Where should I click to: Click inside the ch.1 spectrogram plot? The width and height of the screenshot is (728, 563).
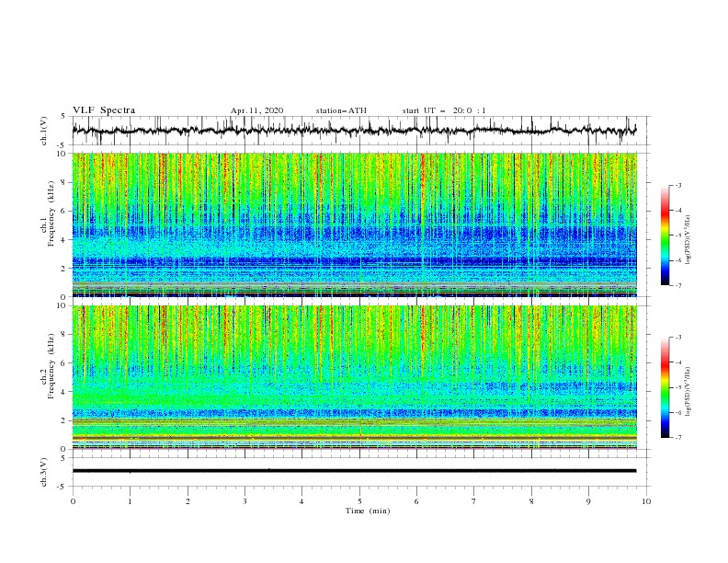(355, 224)
